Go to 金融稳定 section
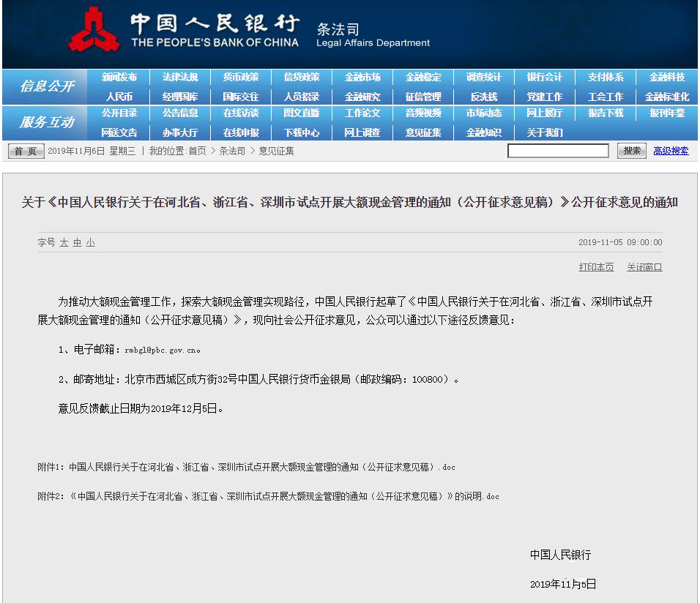Screen dimensions: 700x603 [422, 78]
